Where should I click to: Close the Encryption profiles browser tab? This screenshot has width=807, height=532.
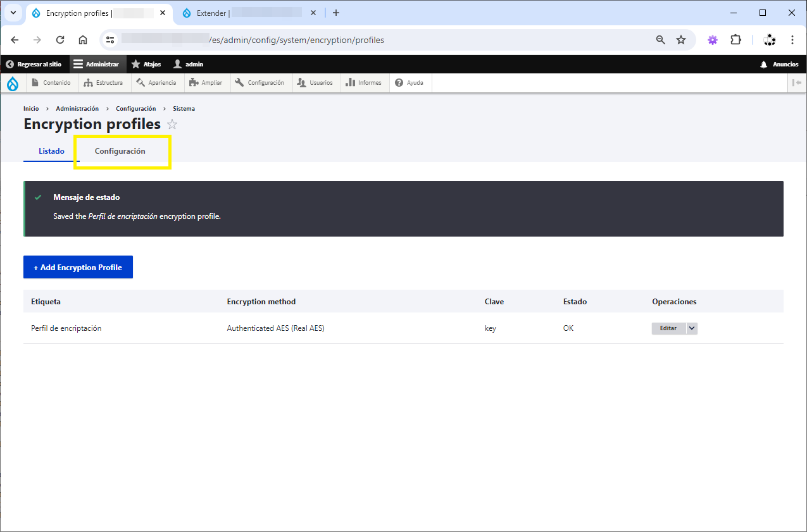(x=163, y=13)
